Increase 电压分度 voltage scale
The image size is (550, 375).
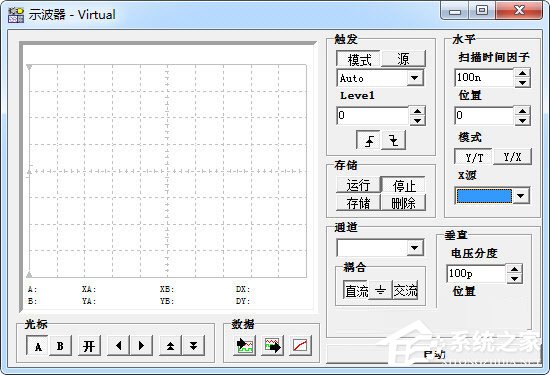click(515, 269)
